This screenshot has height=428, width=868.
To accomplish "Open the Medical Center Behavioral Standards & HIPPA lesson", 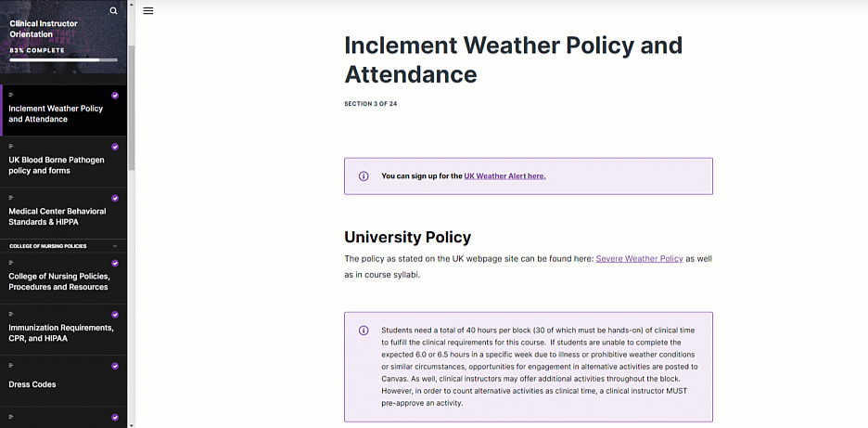I will (57, 216).
